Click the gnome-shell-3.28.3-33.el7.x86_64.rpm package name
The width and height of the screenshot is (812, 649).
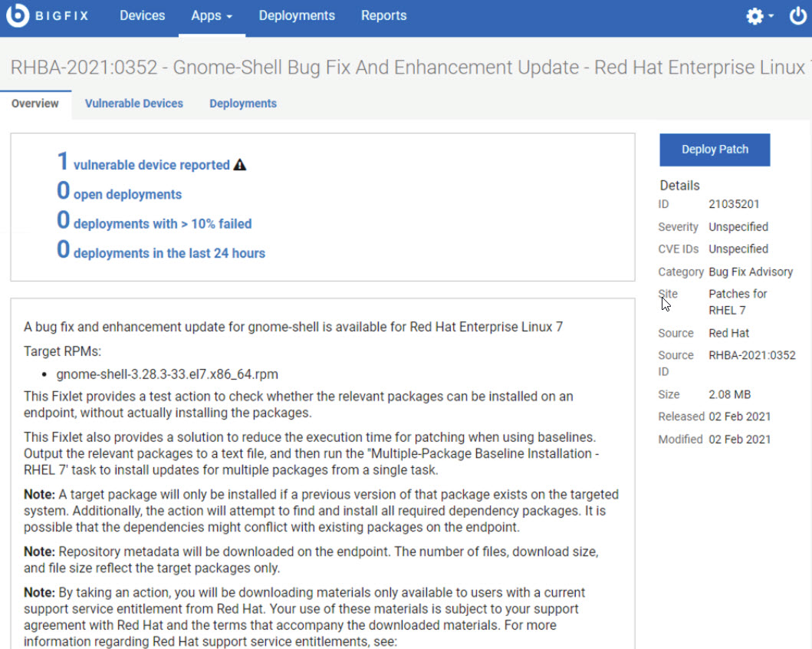click(x=166, y=374)
